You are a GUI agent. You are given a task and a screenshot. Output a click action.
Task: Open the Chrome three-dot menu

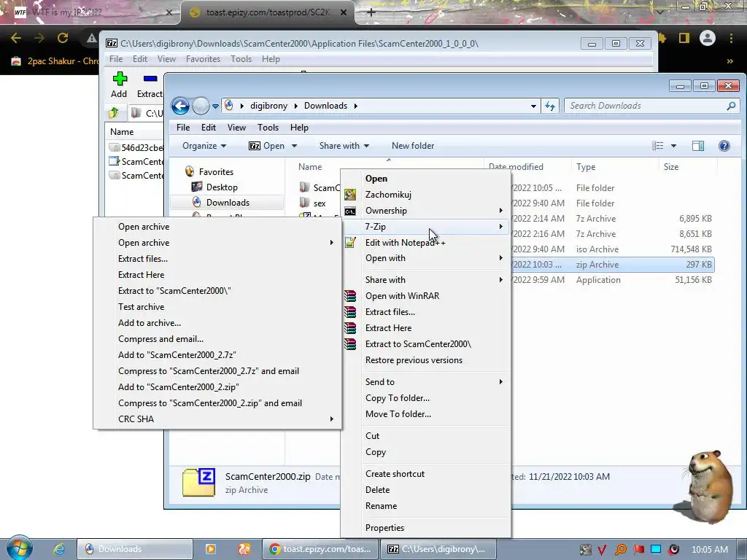[x=731, y=38]
